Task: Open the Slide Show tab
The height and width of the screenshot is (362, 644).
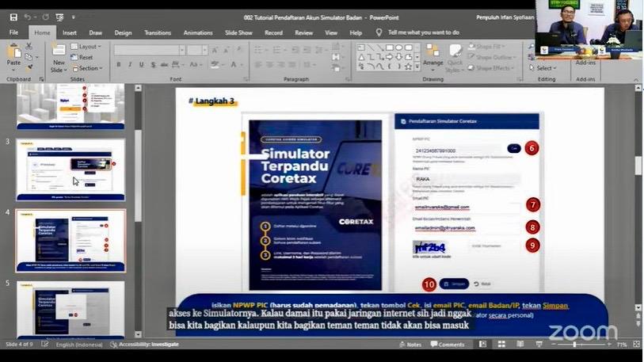Action: (x=238, y=32)
